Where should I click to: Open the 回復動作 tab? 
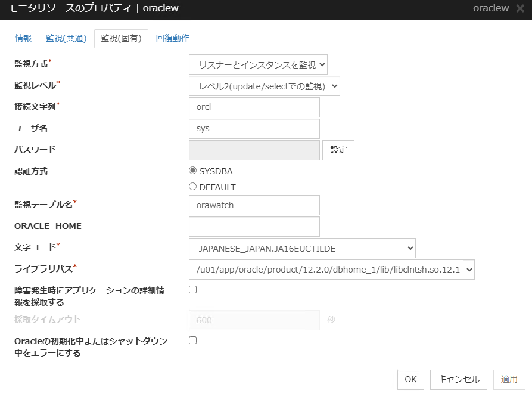(172, 37)
